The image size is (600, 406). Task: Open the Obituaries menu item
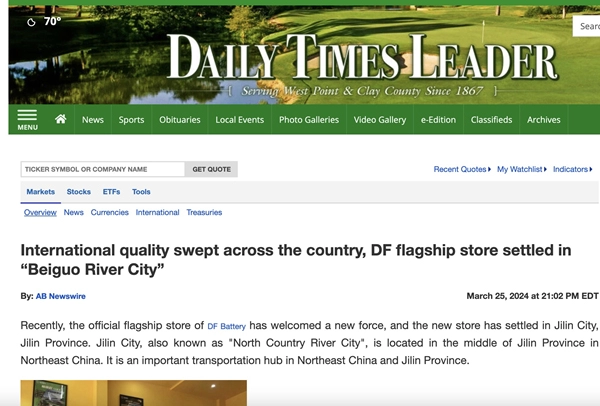(180, 120)
